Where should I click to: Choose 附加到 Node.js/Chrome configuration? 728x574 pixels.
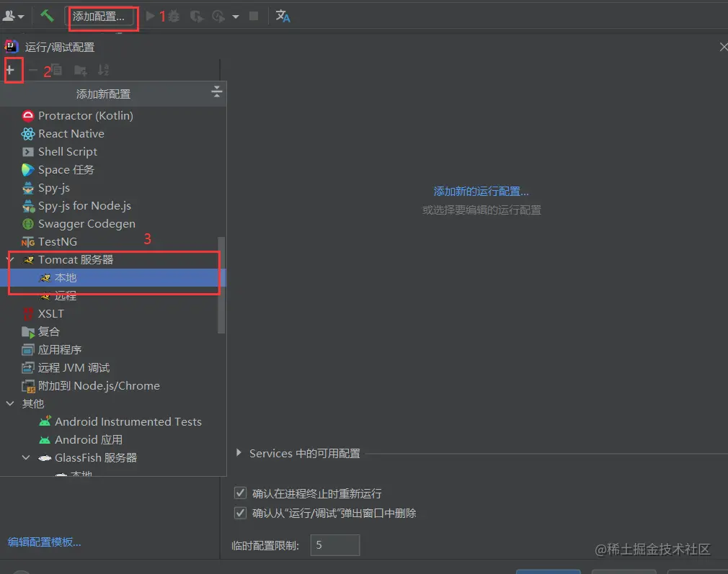click(113, 385)
